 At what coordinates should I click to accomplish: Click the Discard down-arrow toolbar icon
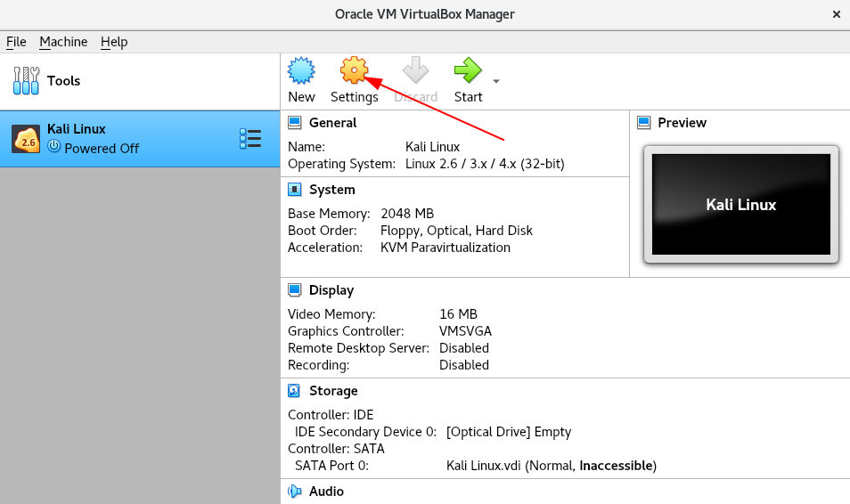pos(416,70)
